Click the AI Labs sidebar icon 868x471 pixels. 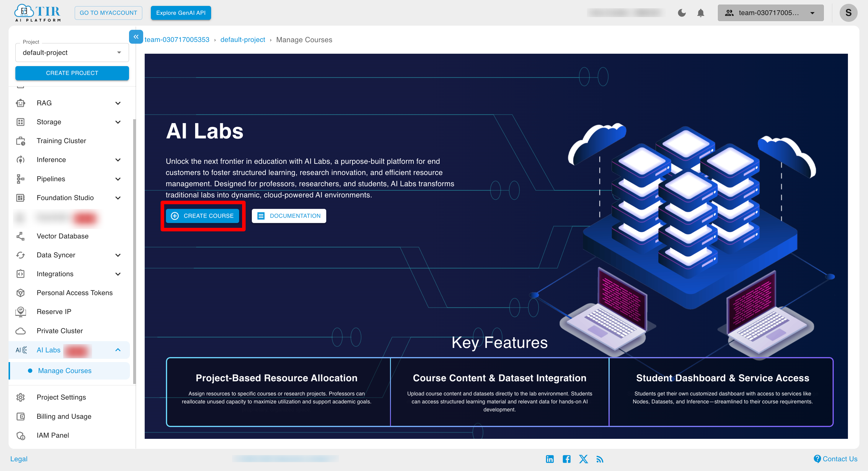click(21, 350)
